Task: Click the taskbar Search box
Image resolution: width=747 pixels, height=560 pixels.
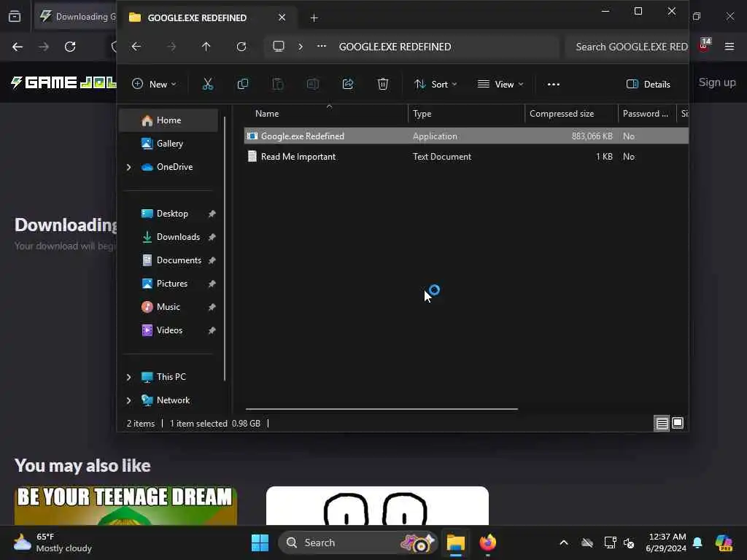Action: click(357, 542)
